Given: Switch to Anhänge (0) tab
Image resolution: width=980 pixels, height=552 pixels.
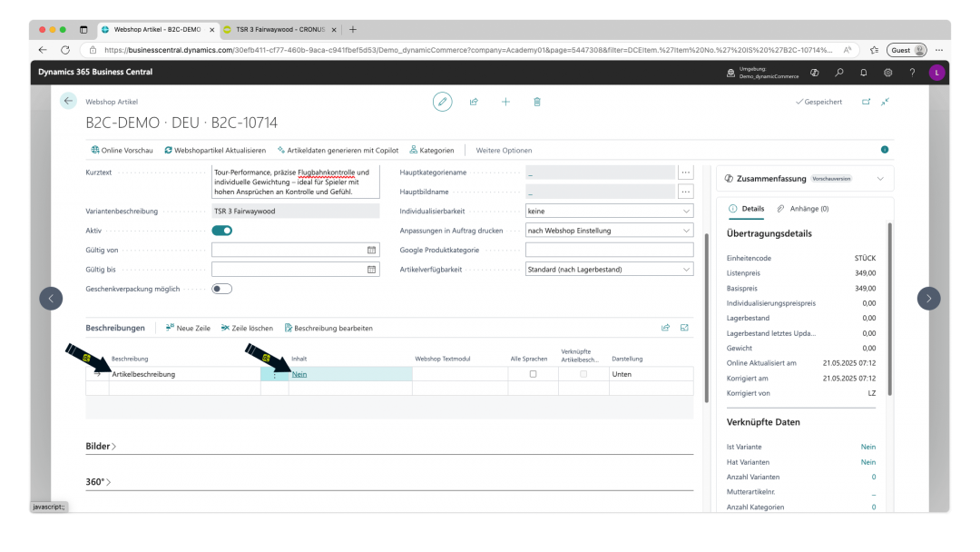Looking at the screenshot, I should click(x=803, y=209).
